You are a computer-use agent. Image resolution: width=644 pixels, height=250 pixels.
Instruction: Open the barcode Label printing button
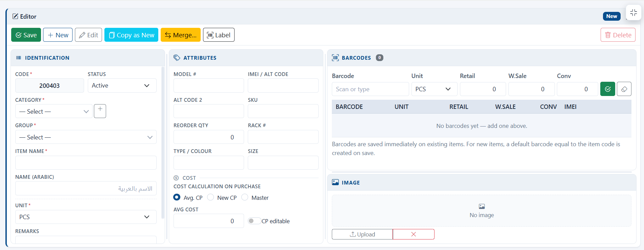[219, 35]
